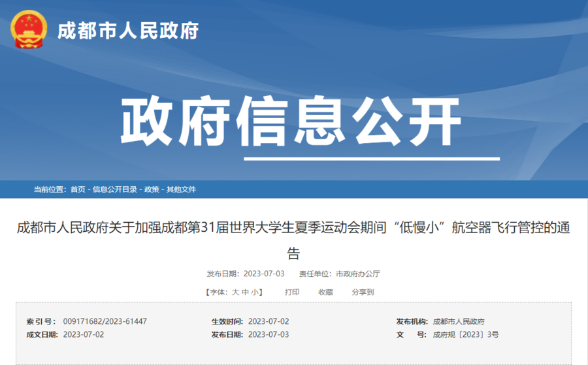Click the national emblem logo
588x365 pixels.
click(x=28, y=29)
